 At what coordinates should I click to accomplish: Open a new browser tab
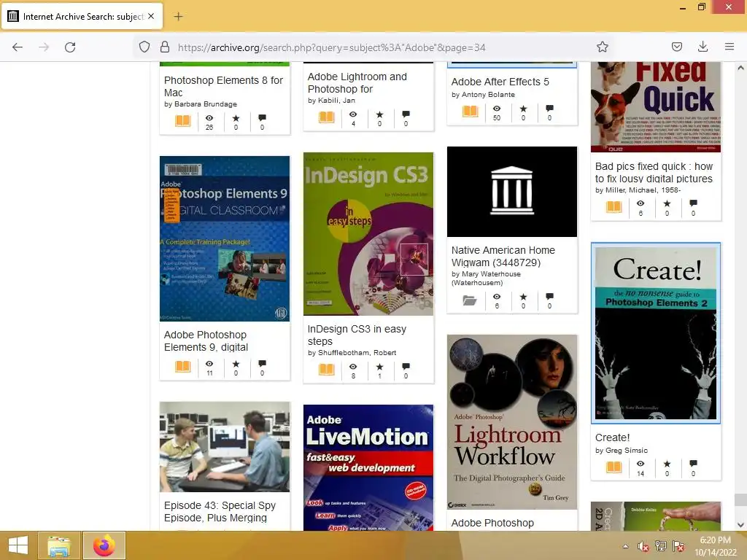click(178, 17)
